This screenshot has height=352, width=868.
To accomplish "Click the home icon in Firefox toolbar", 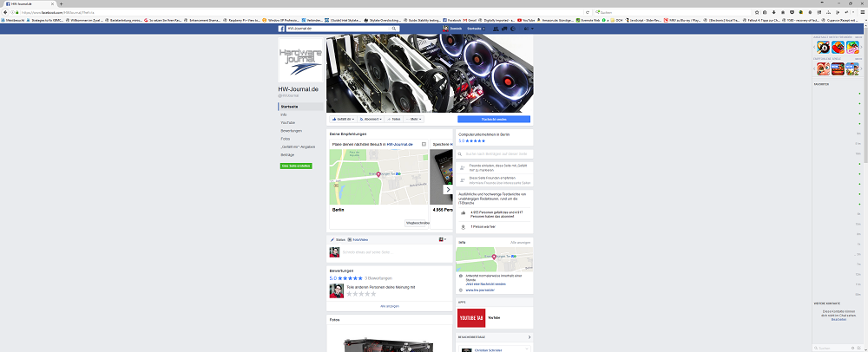I will click(x=781, y=11).
